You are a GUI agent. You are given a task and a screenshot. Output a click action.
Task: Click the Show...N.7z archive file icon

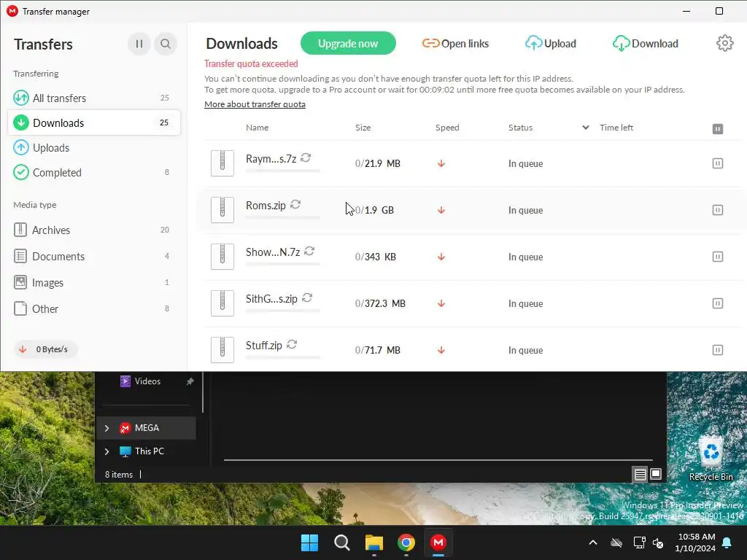pos(222,257)
